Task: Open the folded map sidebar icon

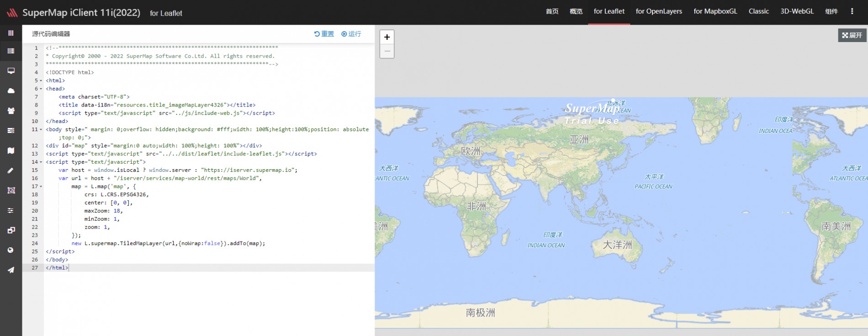Action: [x=11, y=150]
